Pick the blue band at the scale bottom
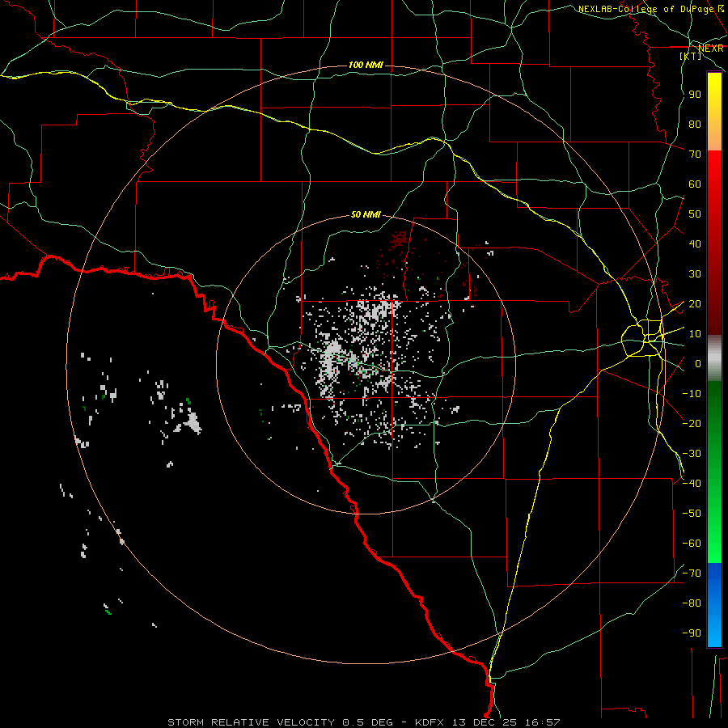 [714, 604]
